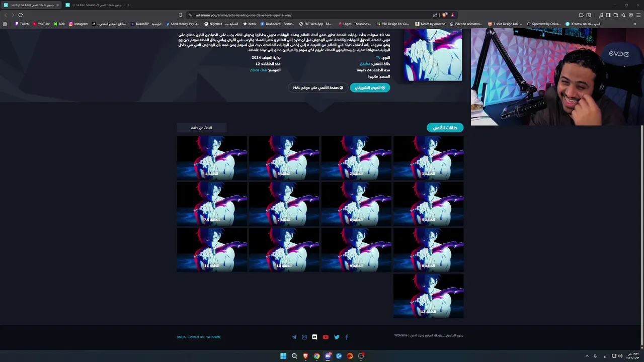Open Google Chrome from the taskbar
The height and width of the screenshot is (362, 644).
click(316, 356)
